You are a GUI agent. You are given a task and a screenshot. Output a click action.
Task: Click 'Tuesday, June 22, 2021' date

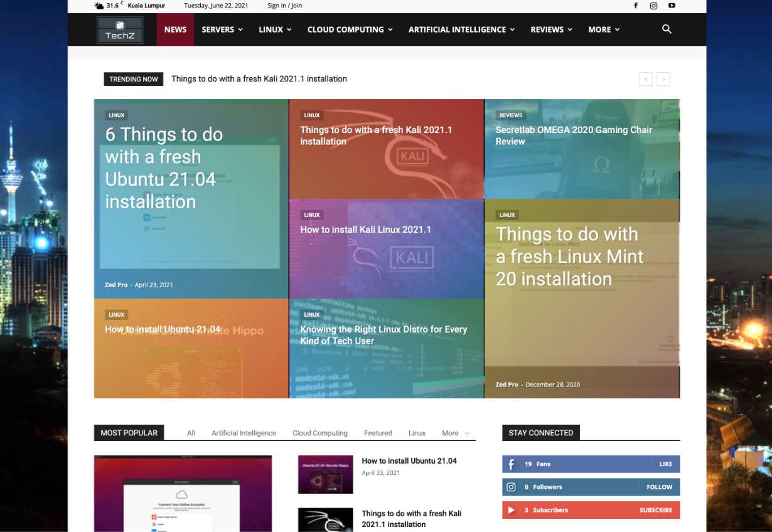tap(216, 6)
